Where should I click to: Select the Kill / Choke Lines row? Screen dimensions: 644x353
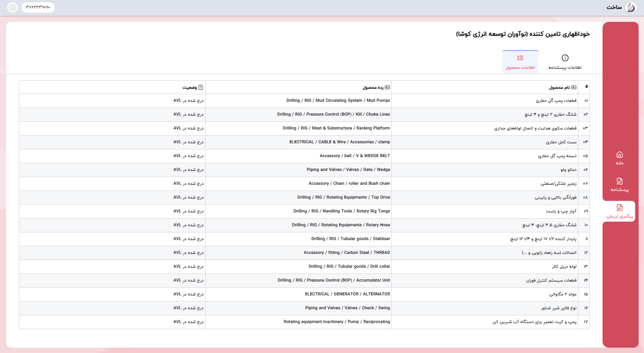[x=304, y=114]
